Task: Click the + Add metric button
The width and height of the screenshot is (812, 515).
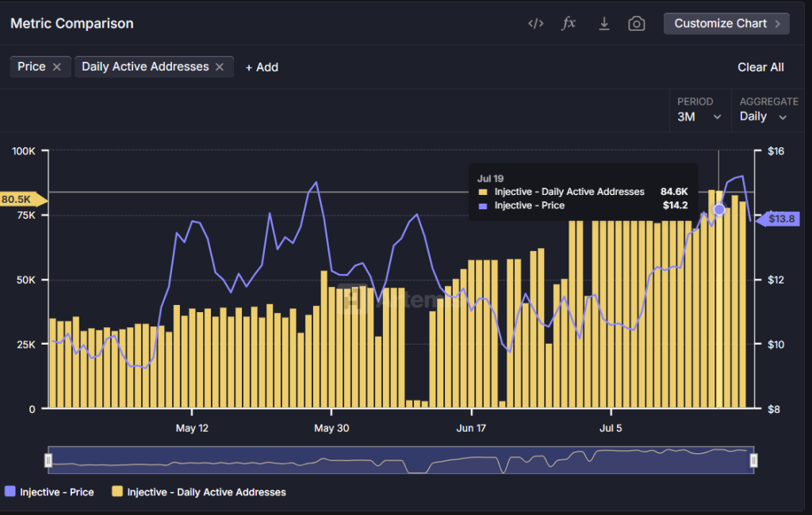Action: click(262, 67)
